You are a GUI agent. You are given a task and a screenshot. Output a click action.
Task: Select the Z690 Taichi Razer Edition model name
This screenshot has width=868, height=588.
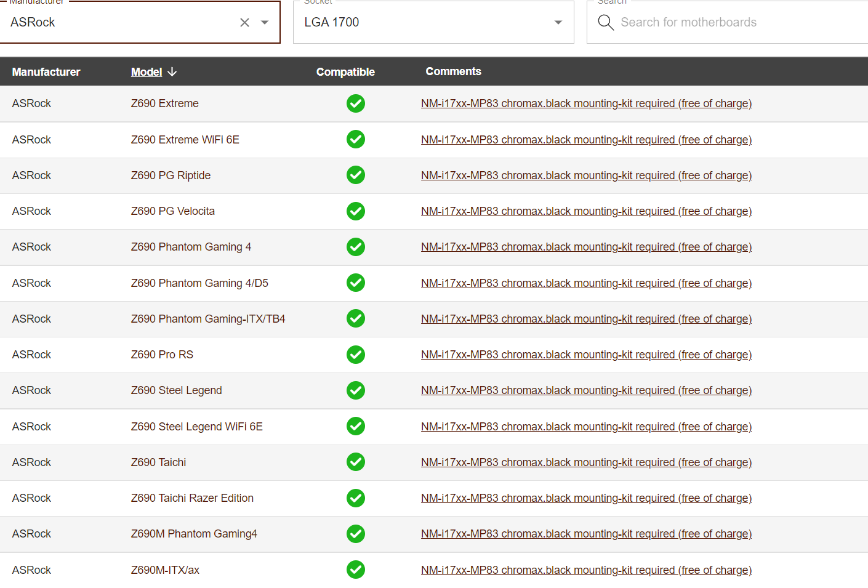pyautogui.click(x=192, y=498)
